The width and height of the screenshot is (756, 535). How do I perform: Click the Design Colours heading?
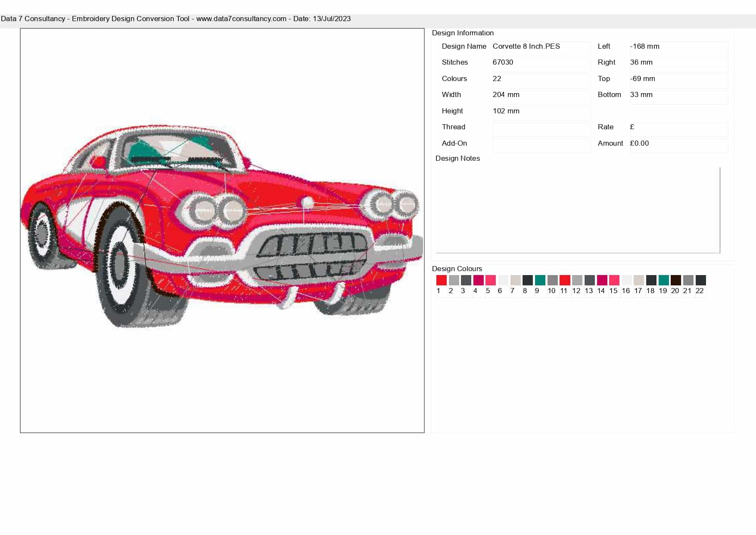[457, 269]
